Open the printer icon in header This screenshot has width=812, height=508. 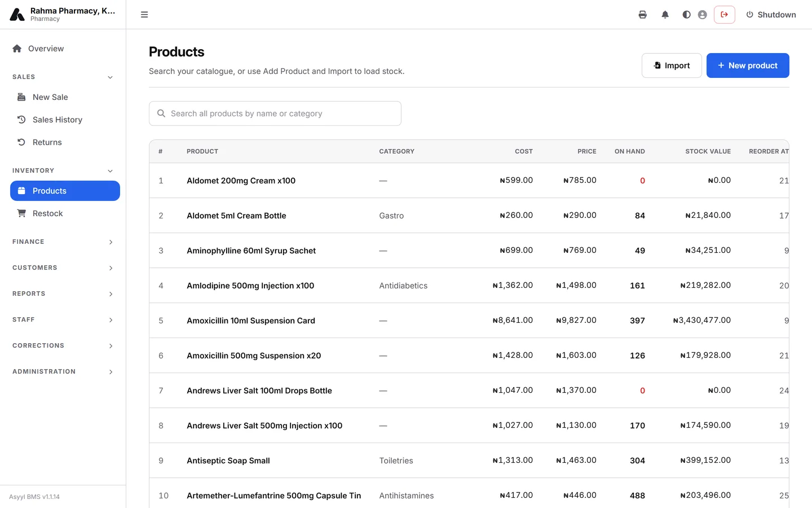pos(642,15)
